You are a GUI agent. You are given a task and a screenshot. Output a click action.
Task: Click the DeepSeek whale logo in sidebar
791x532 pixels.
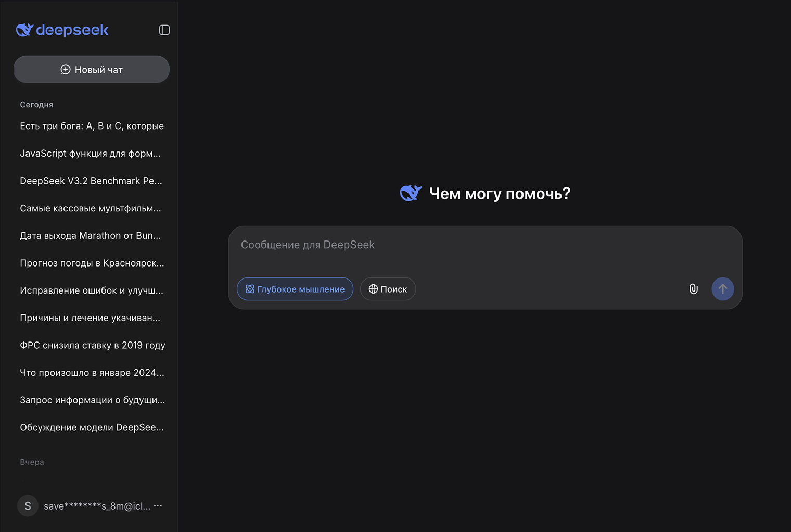[25, 30]
